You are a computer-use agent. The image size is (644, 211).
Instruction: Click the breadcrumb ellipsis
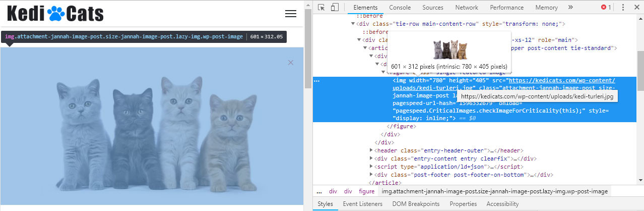coord(319,191)
